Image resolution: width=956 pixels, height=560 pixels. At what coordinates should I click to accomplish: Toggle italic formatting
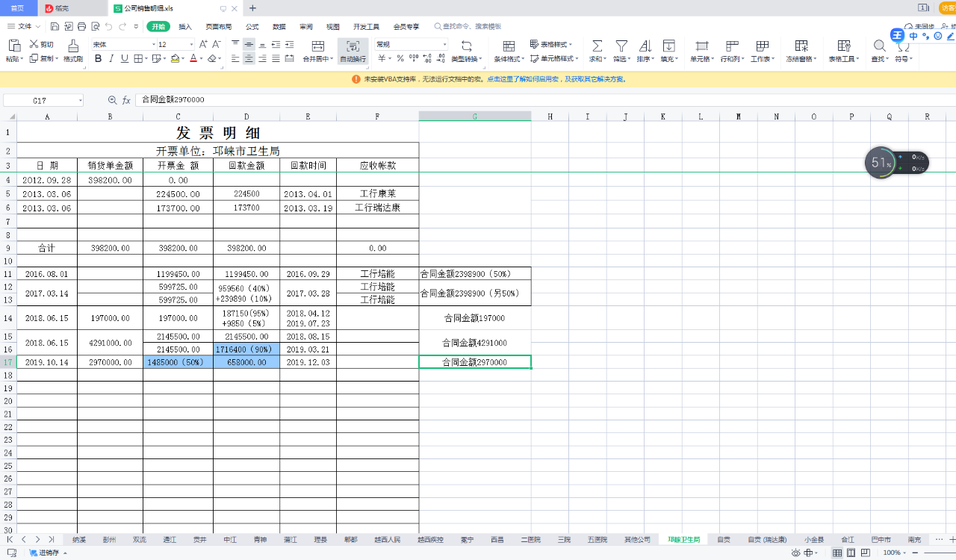click(111, 58)
